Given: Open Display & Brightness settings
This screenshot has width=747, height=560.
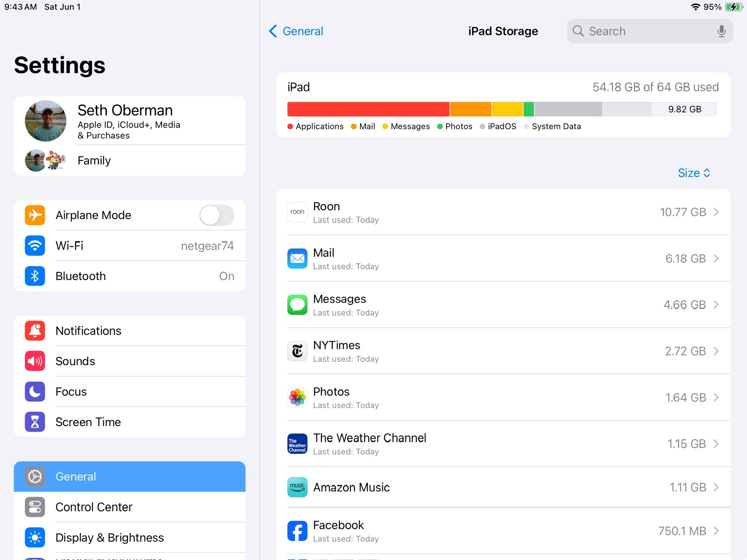Looking at the screenshot, I should coord(129,537).
